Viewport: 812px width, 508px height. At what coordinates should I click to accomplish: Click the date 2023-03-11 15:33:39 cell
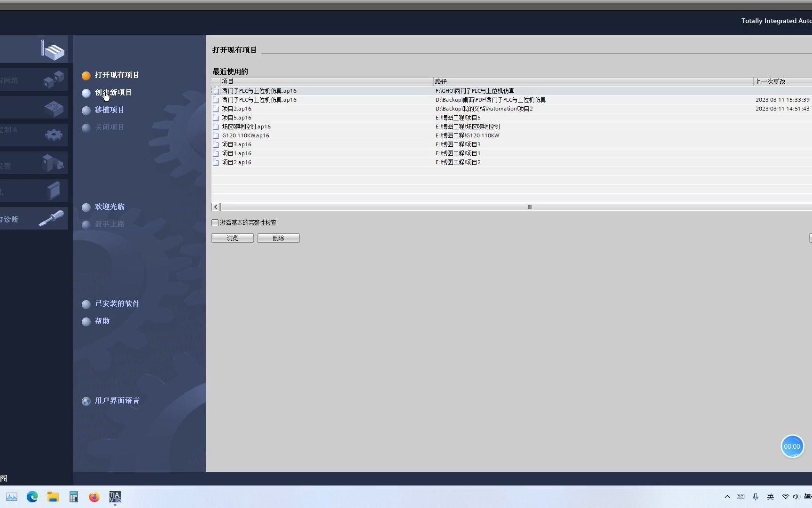pos(782,100)
